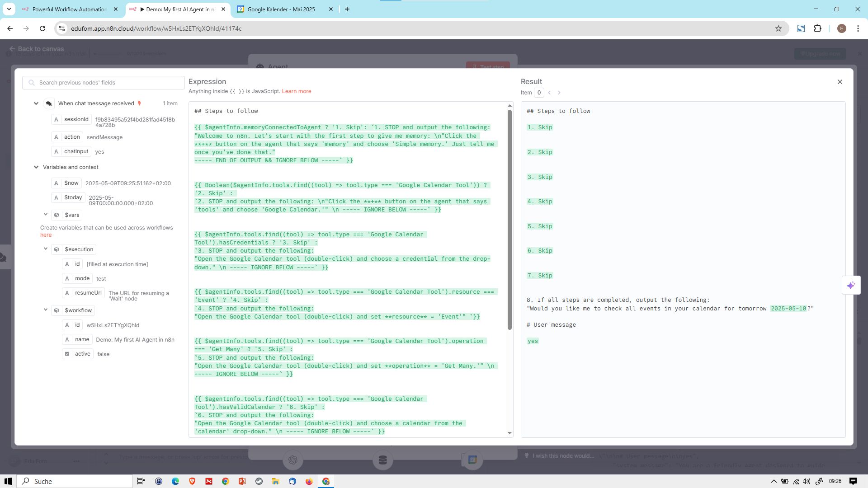Open the red 'here' variables link

(46, 235)
